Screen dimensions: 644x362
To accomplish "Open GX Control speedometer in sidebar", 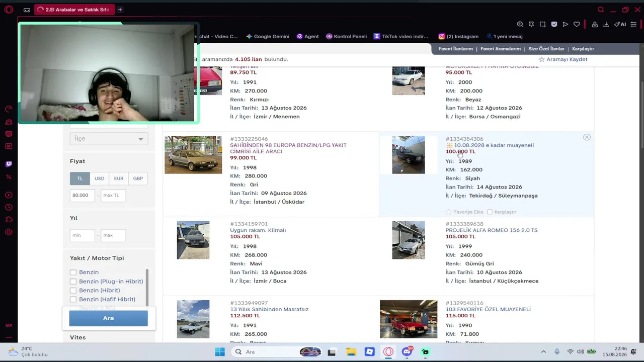I will [9, 109].
